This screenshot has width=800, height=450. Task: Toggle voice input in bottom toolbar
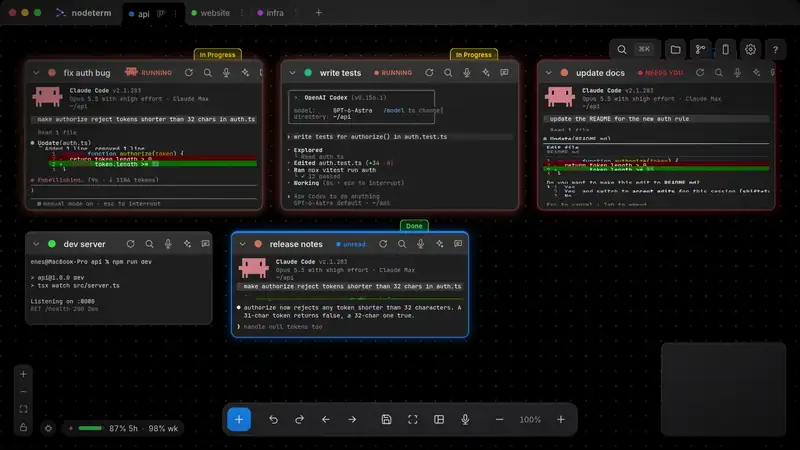pyautogui.click(x=465, y=419)
